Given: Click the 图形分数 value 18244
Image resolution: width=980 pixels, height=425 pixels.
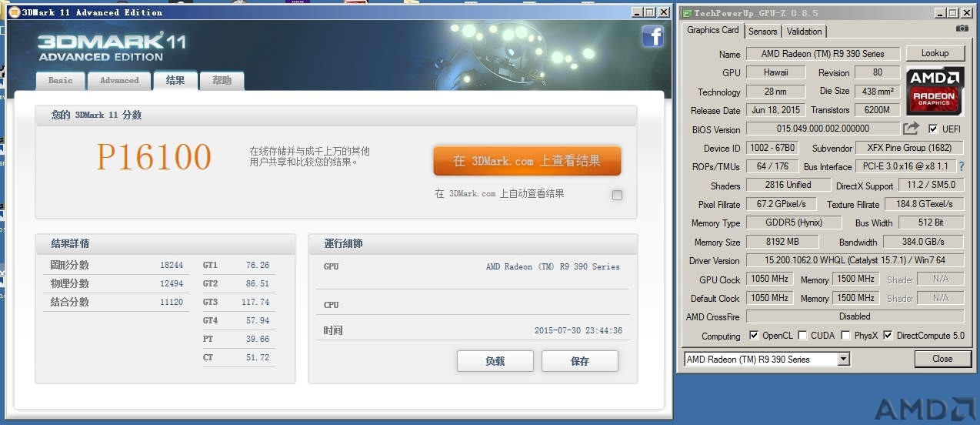Looking at the screenshot, I should tap(172, 265).
